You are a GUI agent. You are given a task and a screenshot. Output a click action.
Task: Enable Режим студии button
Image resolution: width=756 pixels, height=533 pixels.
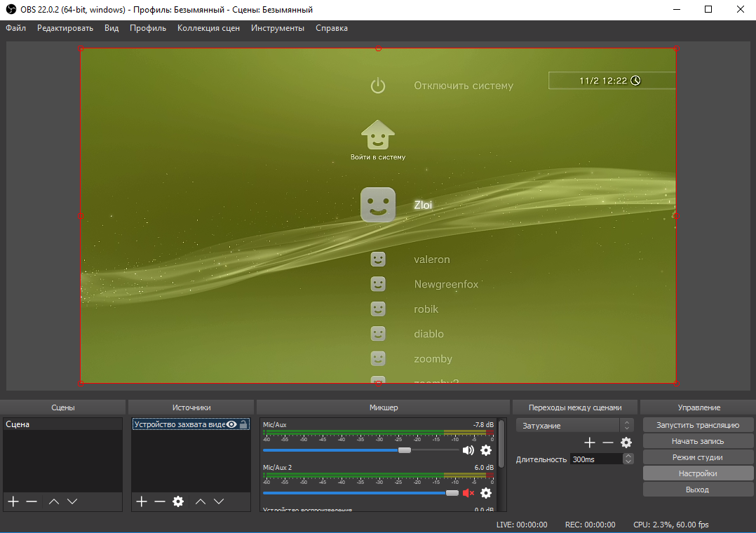click(x=698, y=457)
